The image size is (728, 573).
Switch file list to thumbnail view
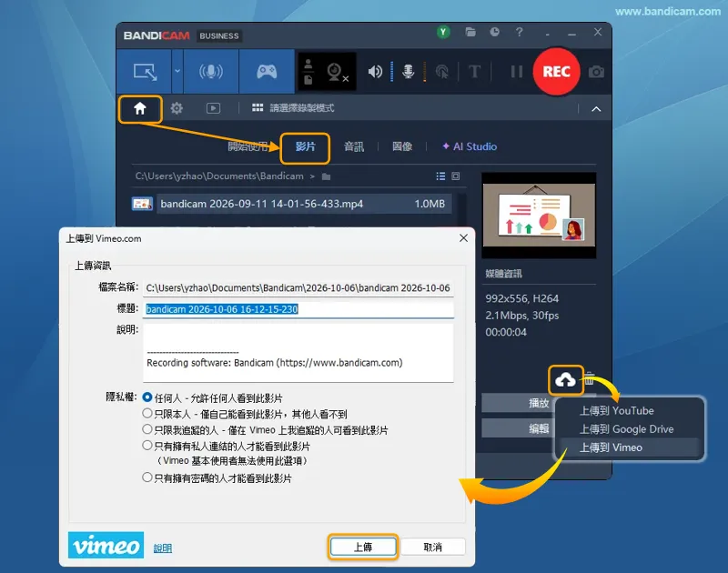(x=456, y=176)
